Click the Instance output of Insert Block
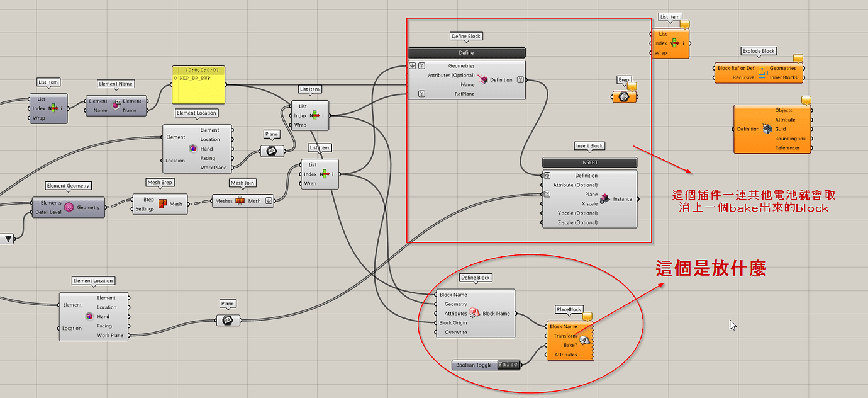 623,199
